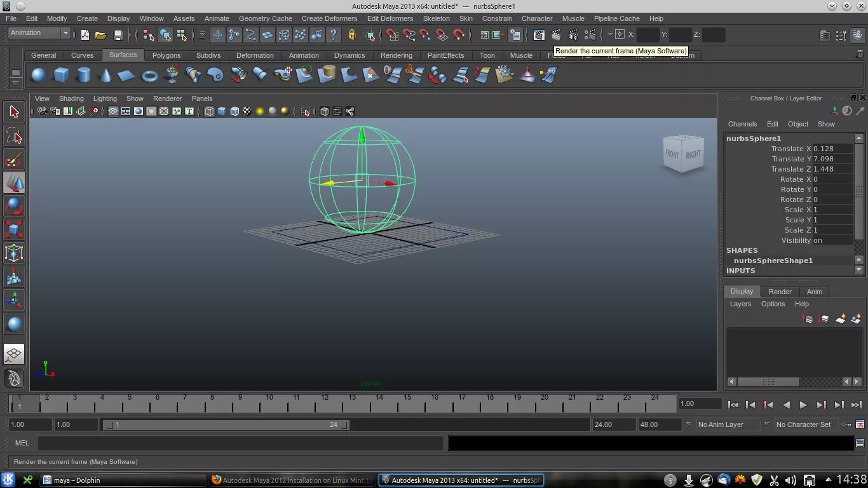Open the shelf options menu arrow
Viewport: 868px width, 488px height.
pyautogui.click(x=16, y=83)
